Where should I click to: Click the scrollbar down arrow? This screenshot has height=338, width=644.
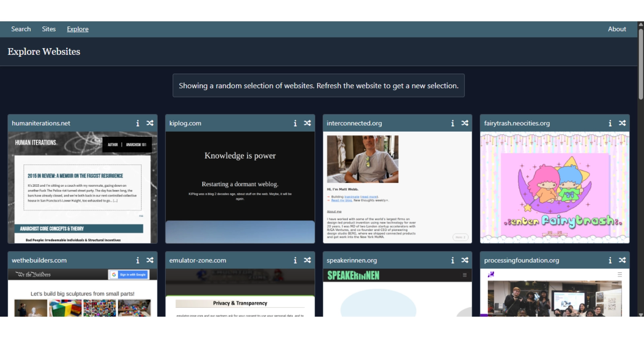[641, 315]
